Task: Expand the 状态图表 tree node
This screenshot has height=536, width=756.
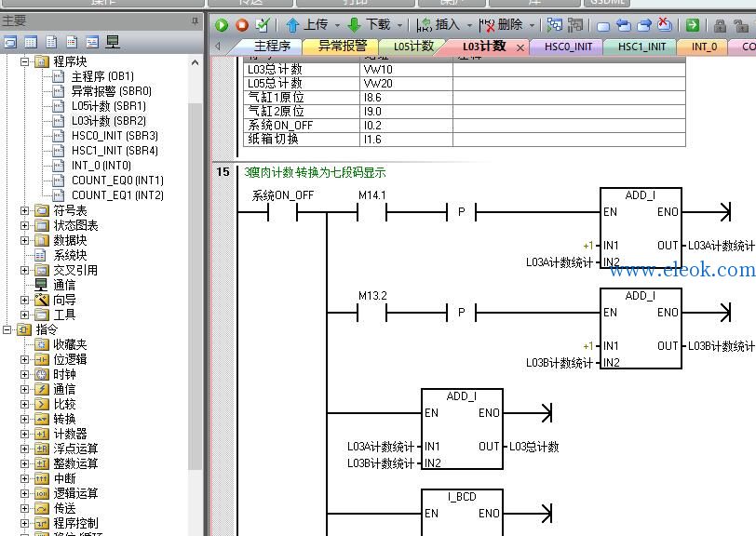Action: click(24, 225)
